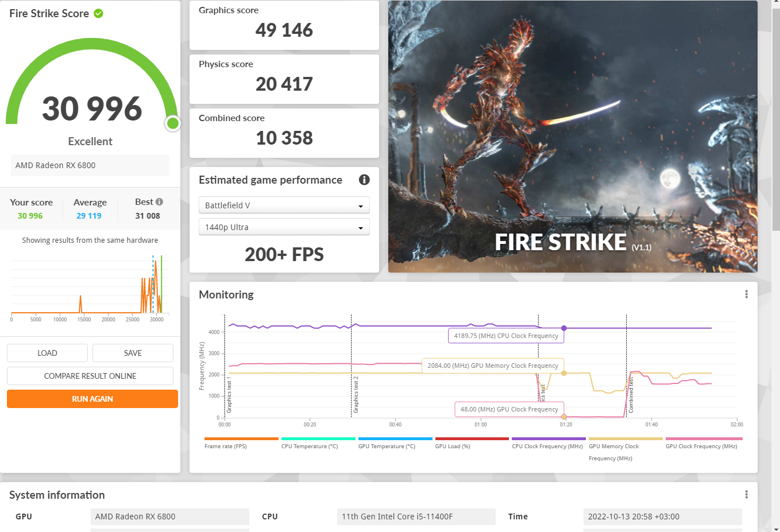
Task: Click the GPU value in System information
Action: 169,517
